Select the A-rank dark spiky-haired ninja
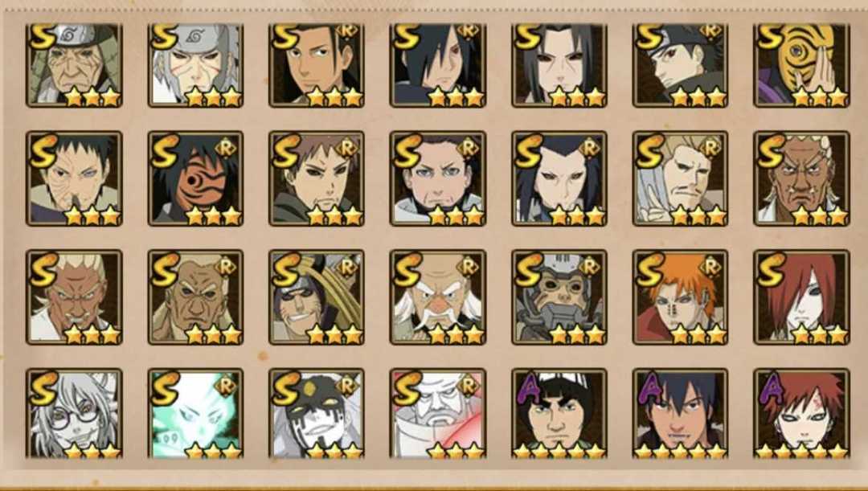 point(681,414)
